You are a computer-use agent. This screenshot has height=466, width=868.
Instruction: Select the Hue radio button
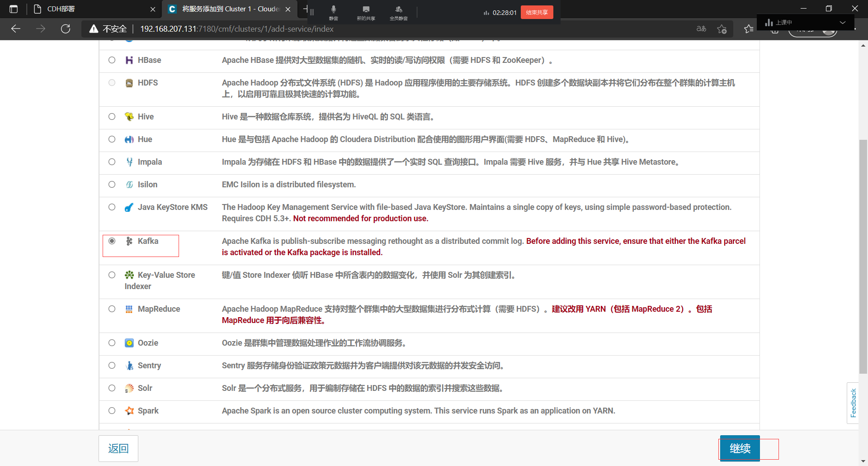point(112,139)
